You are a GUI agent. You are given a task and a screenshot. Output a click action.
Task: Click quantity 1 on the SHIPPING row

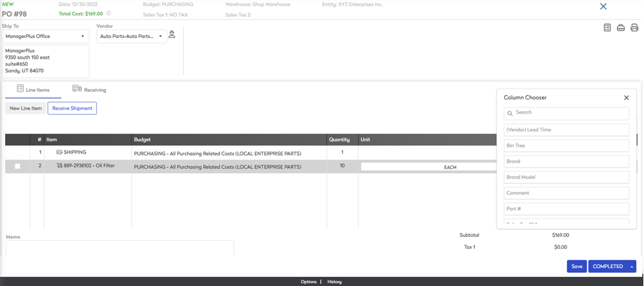point(342,152)
